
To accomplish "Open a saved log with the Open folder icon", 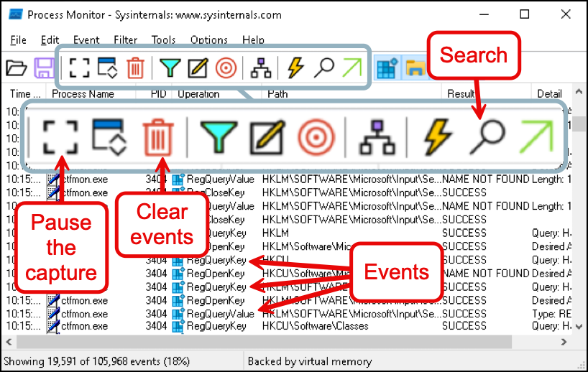I will (16, 68).
